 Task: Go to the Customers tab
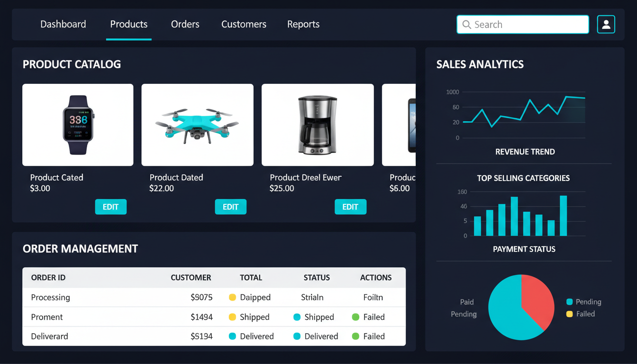(x=244, y=24)
